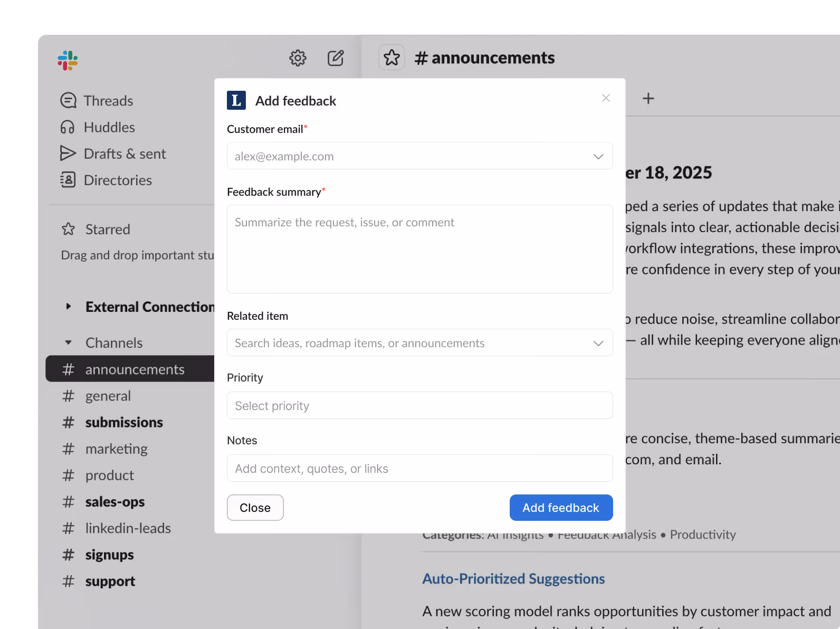Click hash icon beside signups channel

(69, 555)
